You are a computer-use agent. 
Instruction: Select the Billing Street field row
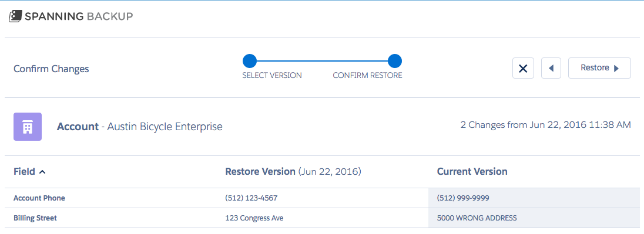coord(322,218)
